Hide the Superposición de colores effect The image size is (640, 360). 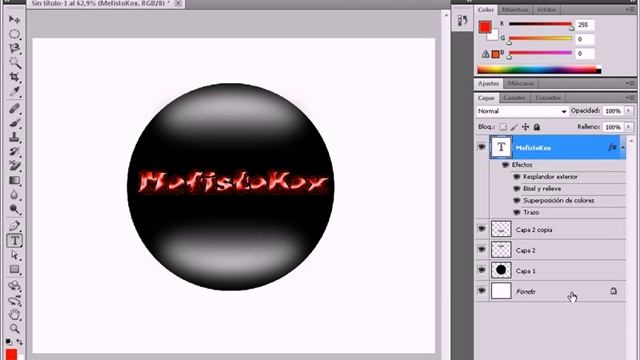517,200
